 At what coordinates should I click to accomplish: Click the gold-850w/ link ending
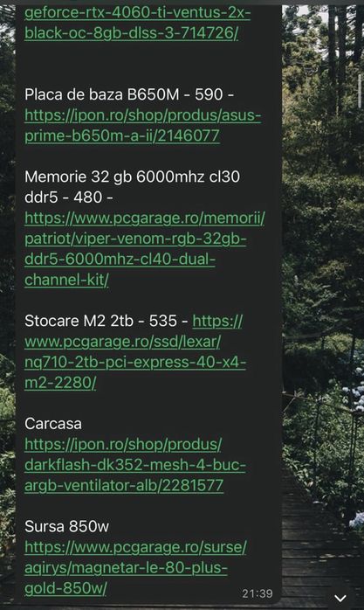tap(65, 589)
